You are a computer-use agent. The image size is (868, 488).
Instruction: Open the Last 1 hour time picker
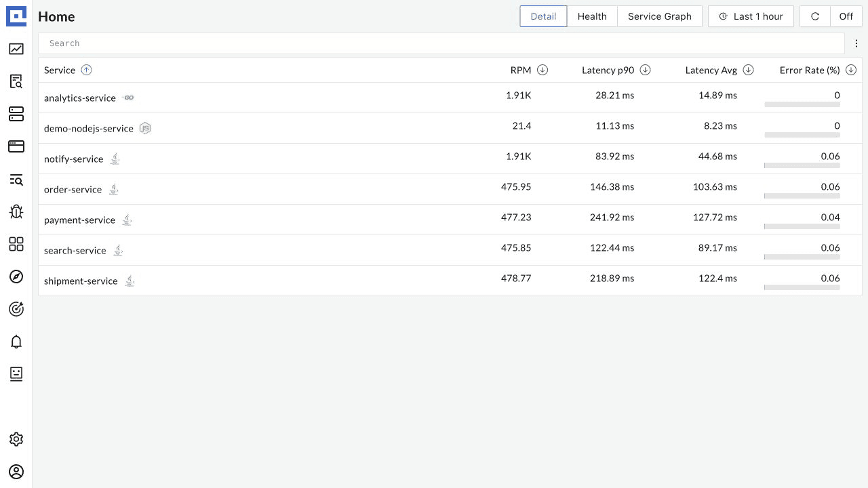pos(751,16)
